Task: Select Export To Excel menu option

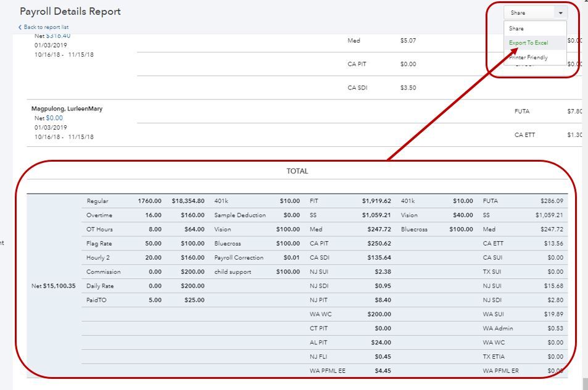Action: click(x=528, y=43)
